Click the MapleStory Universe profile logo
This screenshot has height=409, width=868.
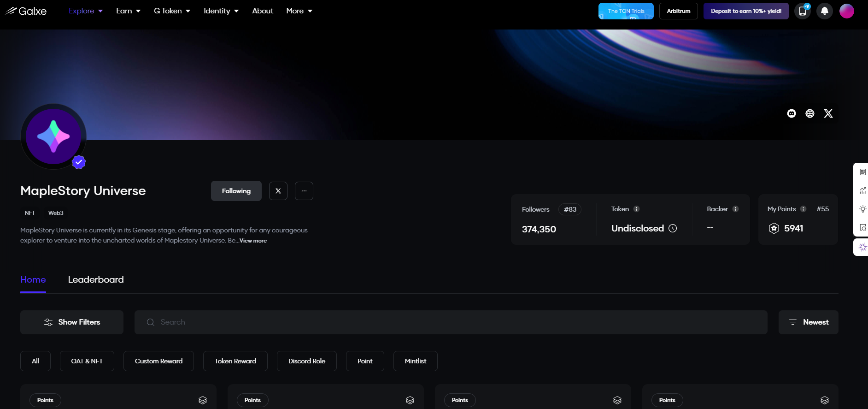pos(53,136)
